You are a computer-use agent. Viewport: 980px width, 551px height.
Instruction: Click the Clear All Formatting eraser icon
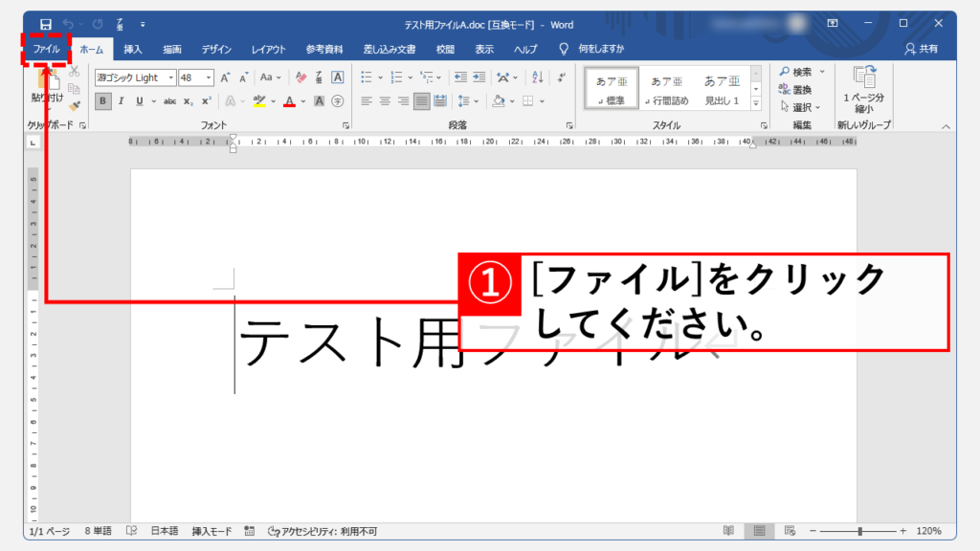[301, 77]
